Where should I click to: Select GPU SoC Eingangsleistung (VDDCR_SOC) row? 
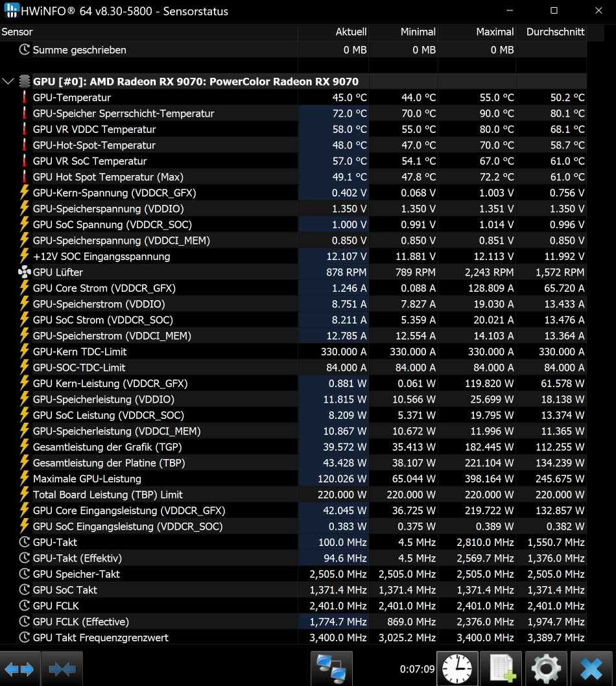click(293, 526)
